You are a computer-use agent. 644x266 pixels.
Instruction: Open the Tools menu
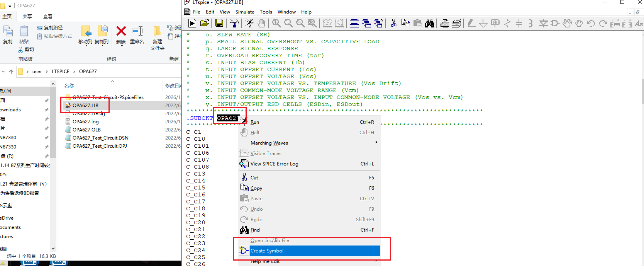[x=266, y=12]
